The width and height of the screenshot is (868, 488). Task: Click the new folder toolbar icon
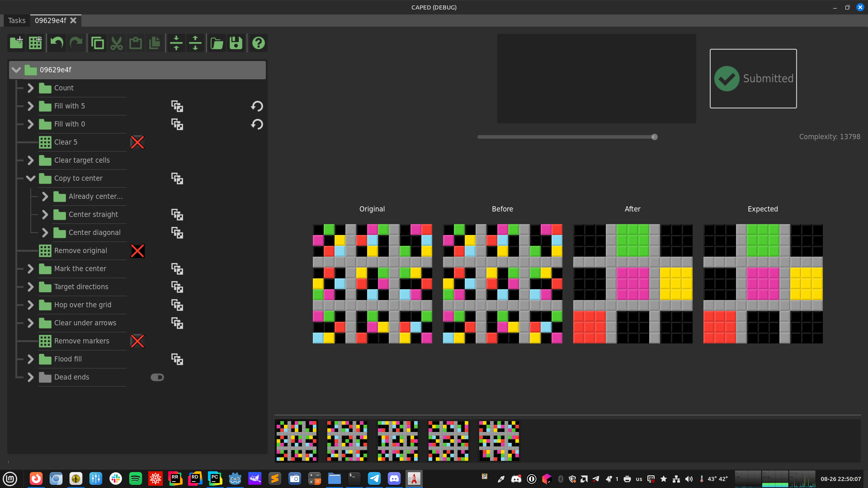pos(16,43)
